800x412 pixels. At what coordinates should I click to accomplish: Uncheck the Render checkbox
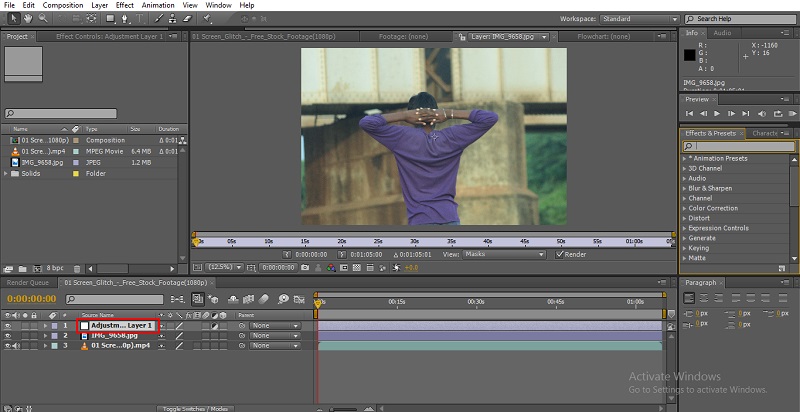[x=560, y=254]
